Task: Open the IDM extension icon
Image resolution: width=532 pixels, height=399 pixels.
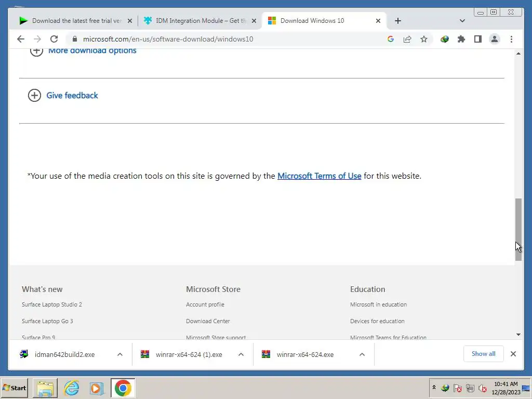Action: (445, 39)
